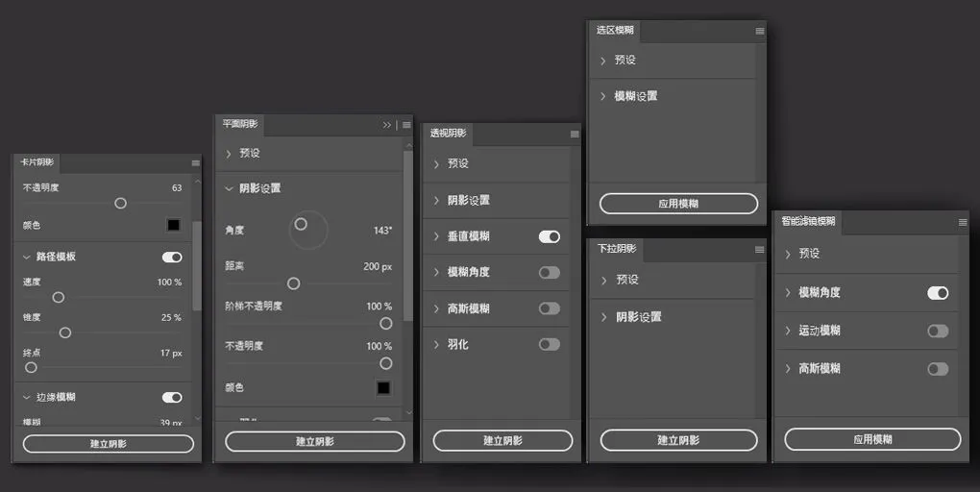Click 建立阴影 button in 下拉阴影 panel
The height and width of the screenshot is (492, 980).
click(x=678, y=440)
